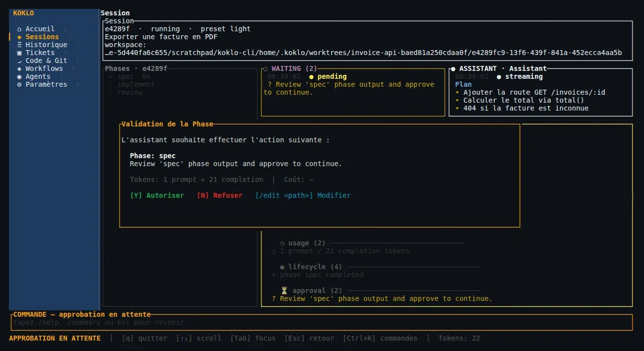The image size is (644, 351).
Task: Click 'Tokens: 22' in status bar
Action: pos(459,338)
